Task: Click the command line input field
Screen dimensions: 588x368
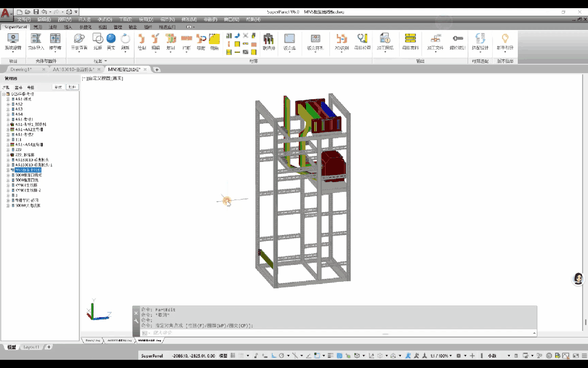Action: [261, 333]
